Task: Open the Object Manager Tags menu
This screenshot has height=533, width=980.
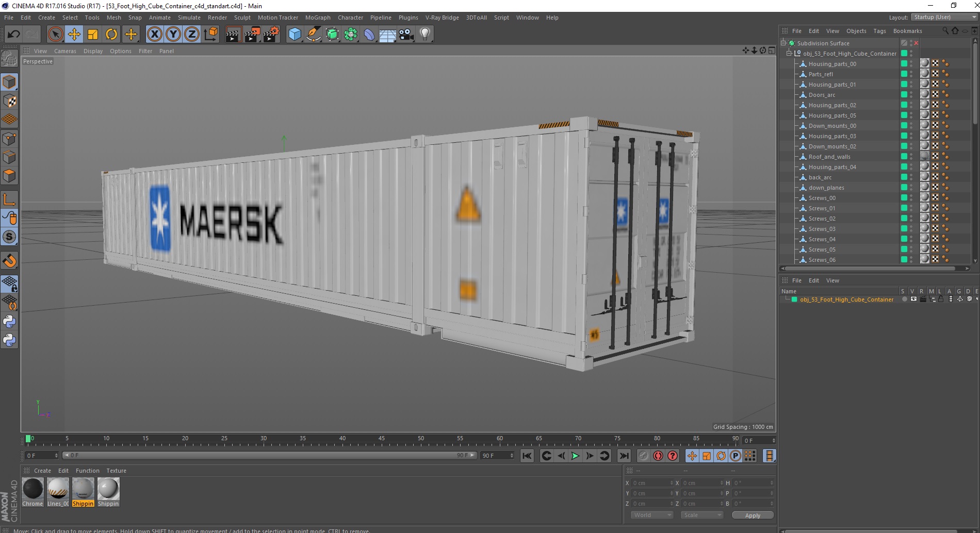Action: [x=879, y=31]
